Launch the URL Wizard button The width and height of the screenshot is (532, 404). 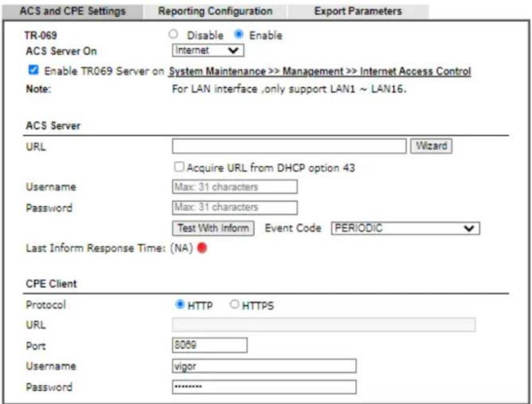pos(431,146)
